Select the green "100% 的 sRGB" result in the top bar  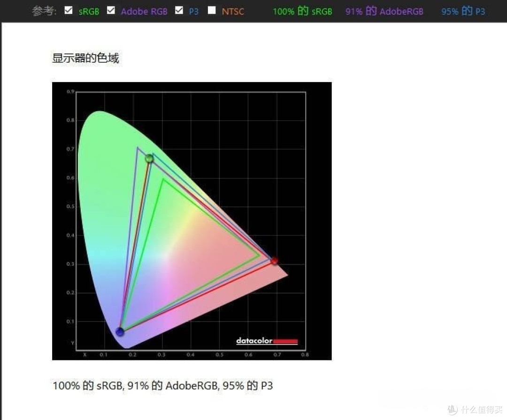click(x=302, y=11)
